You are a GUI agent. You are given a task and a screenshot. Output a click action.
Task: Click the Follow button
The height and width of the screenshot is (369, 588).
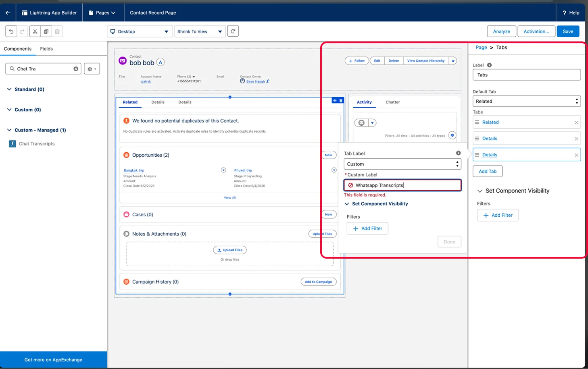click(357, 61)
